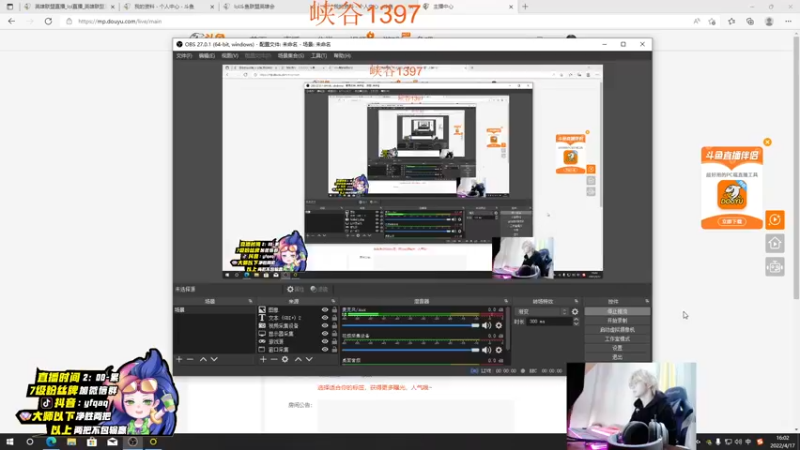Screen dimensions: 800x450
Task: Open the transition type dropdown 渐变
Action: coord(542,311)
